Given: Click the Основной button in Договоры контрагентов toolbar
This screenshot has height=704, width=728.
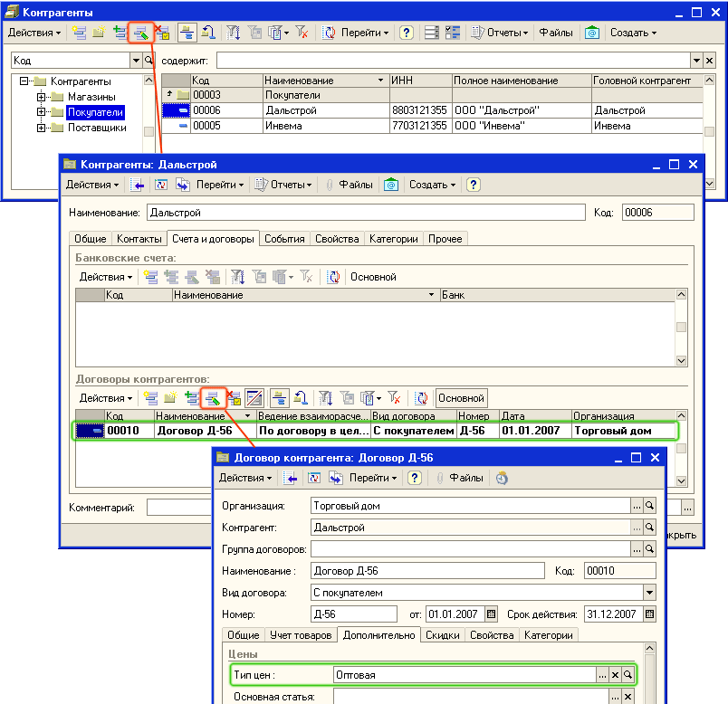Looking at the screenshot, I should click(461, 398).
